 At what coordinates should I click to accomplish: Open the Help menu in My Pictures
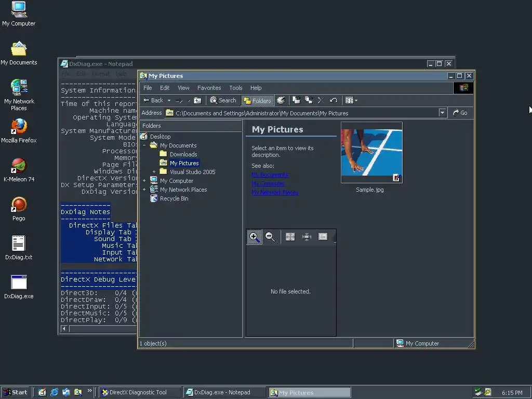tap(256, 88)
